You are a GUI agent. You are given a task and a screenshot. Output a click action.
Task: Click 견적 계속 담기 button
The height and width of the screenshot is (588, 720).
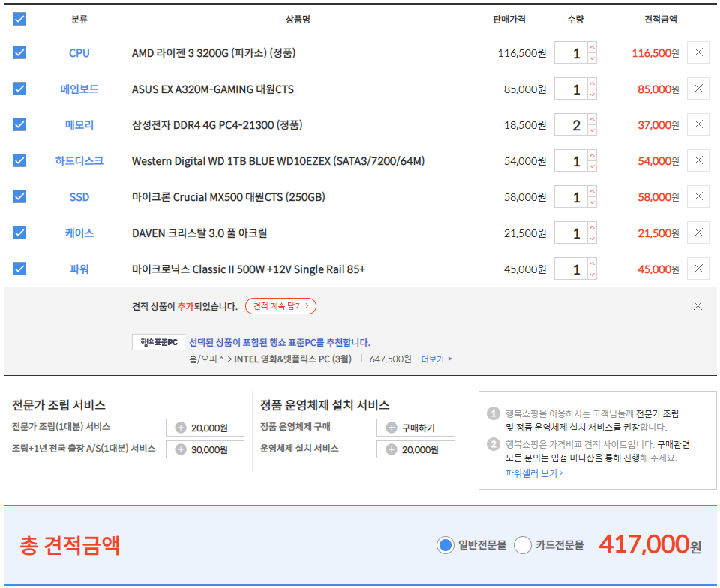click(x=280, y=306)
